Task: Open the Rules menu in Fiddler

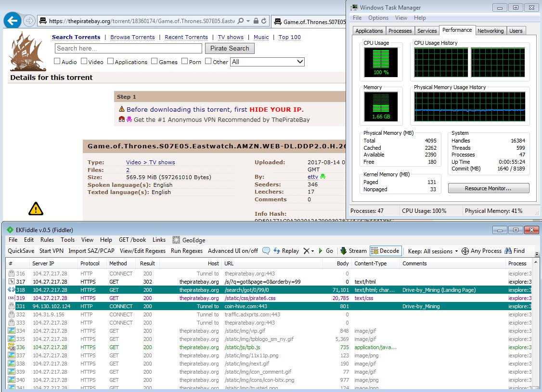Action: point(47,240)
